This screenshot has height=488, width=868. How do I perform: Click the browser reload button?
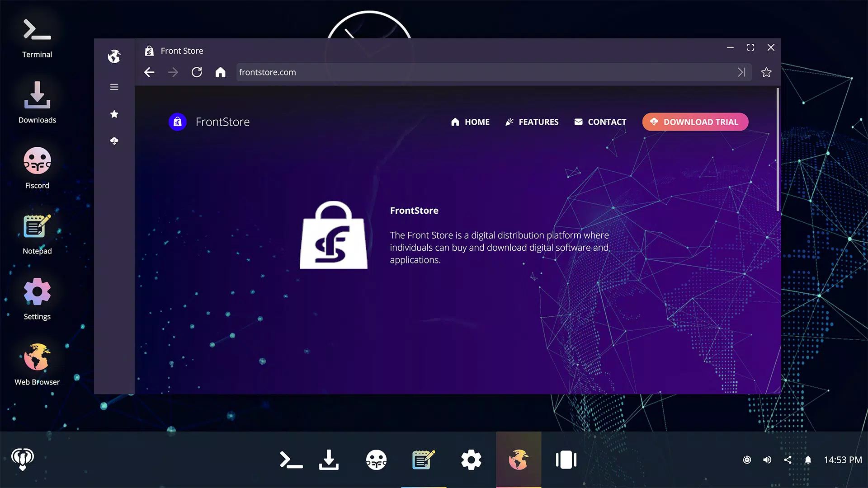click(x=197, y=72)
